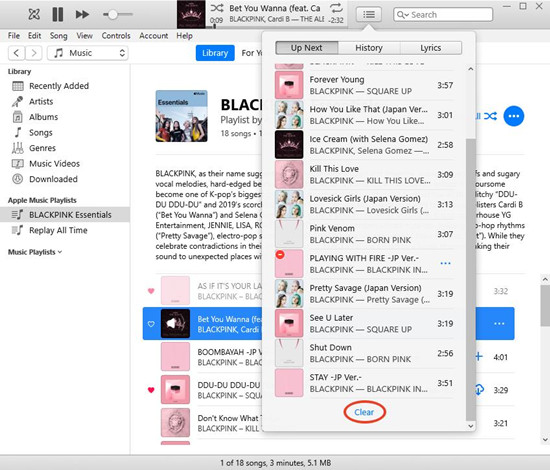
Task: Open the Help menu
Action: point(185,36)
